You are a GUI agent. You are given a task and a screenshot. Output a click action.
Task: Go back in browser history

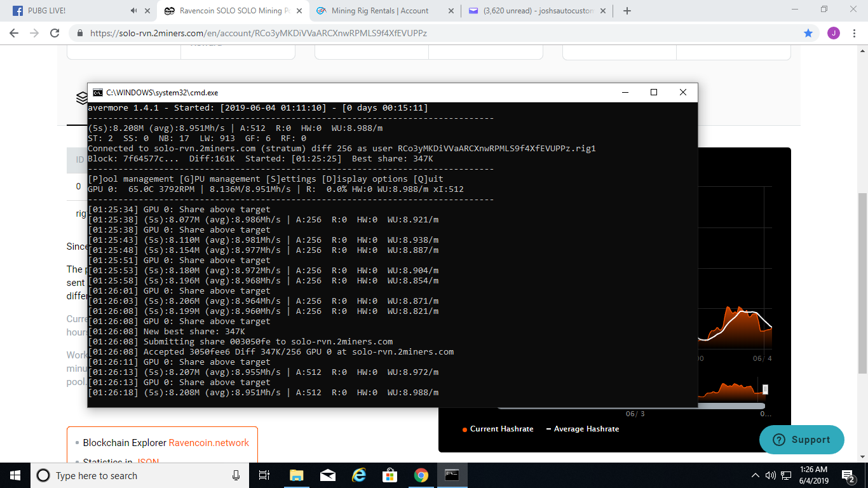14,33
